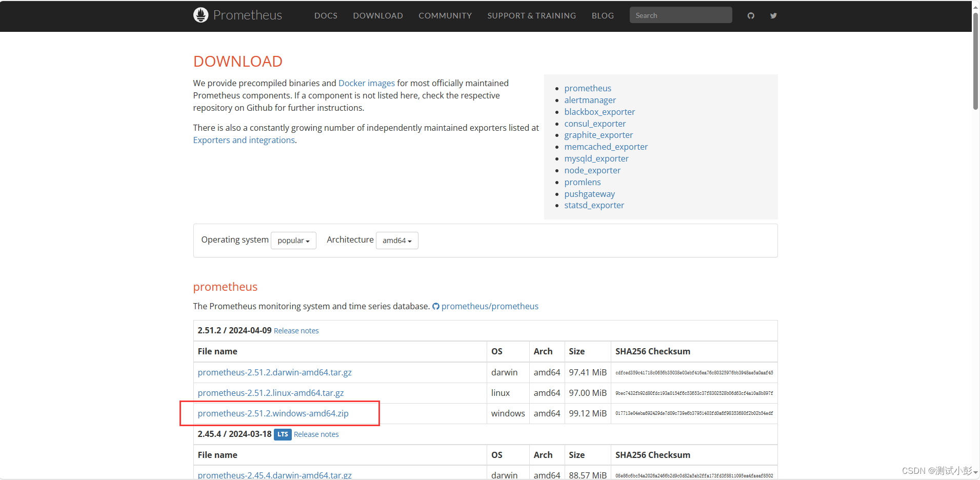Screen dimensions: 980x480
Task: Open the GitHub icon in navbar
Action: (751, 16)
